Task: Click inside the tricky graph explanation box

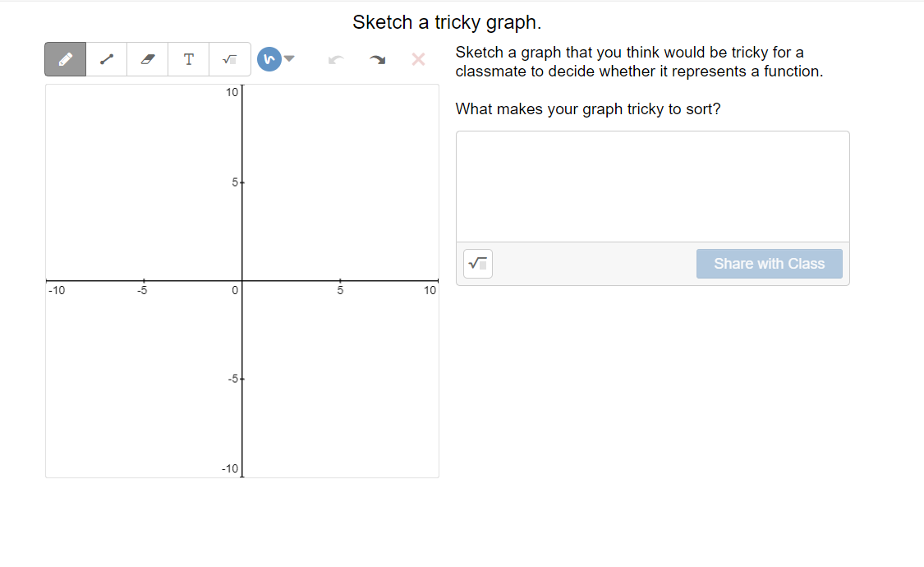Action: pos(652,185)
